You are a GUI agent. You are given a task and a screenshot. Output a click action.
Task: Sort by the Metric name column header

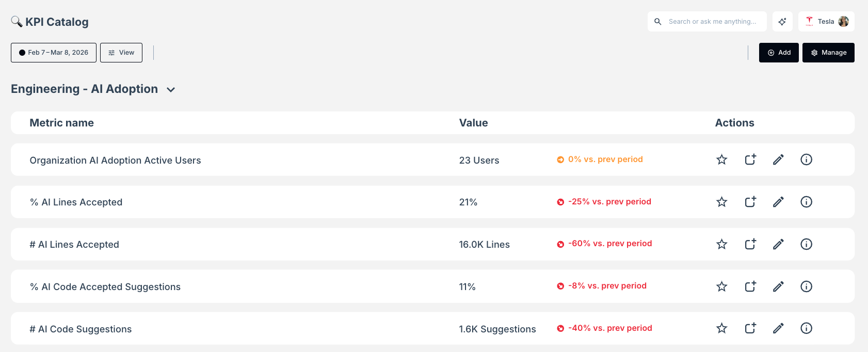[61, 123]
